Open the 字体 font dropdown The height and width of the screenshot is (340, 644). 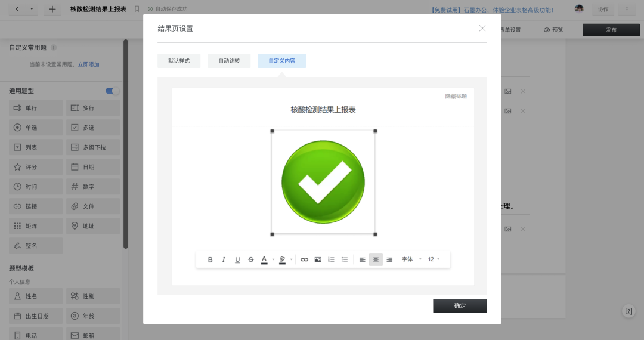[411, 259]
